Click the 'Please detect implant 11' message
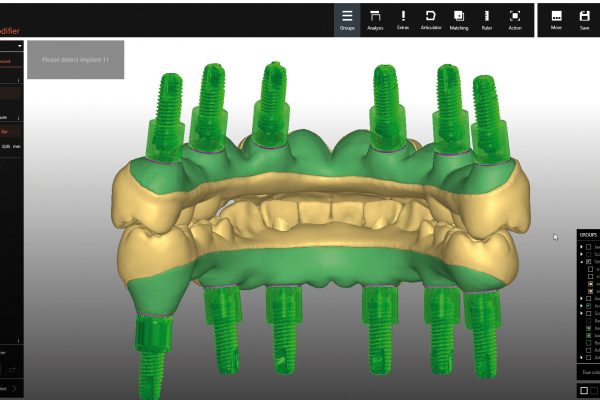This screenshot has height=400, width=600. click(75, 61)
